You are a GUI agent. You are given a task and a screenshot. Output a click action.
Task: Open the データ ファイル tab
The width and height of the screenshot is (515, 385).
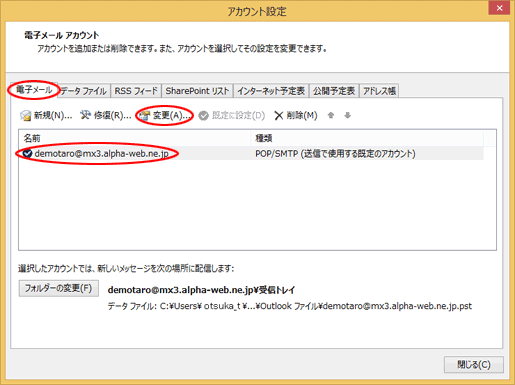[83, 91]
